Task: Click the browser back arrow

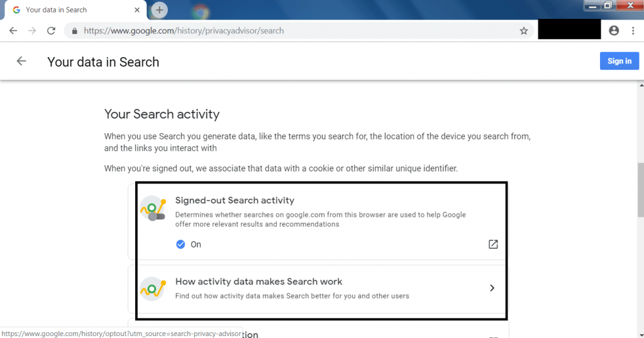Action: point(13,31)
